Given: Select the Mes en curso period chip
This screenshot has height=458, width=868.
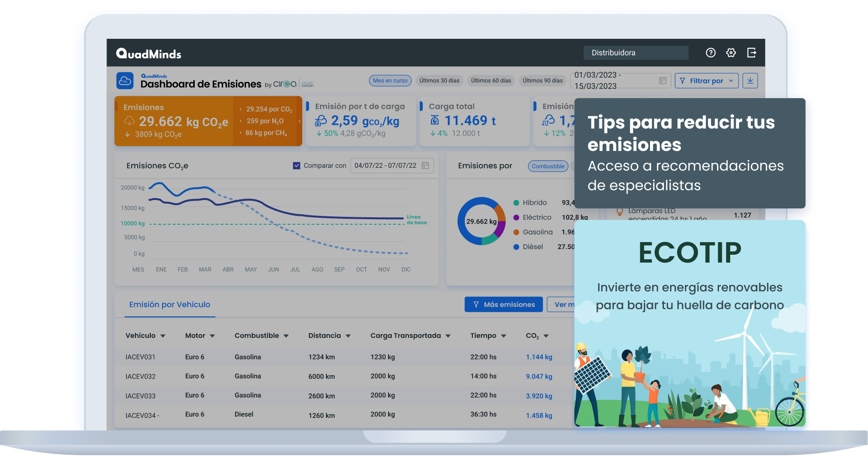Looking at the screenshot, I should click(x=390, y=80).
